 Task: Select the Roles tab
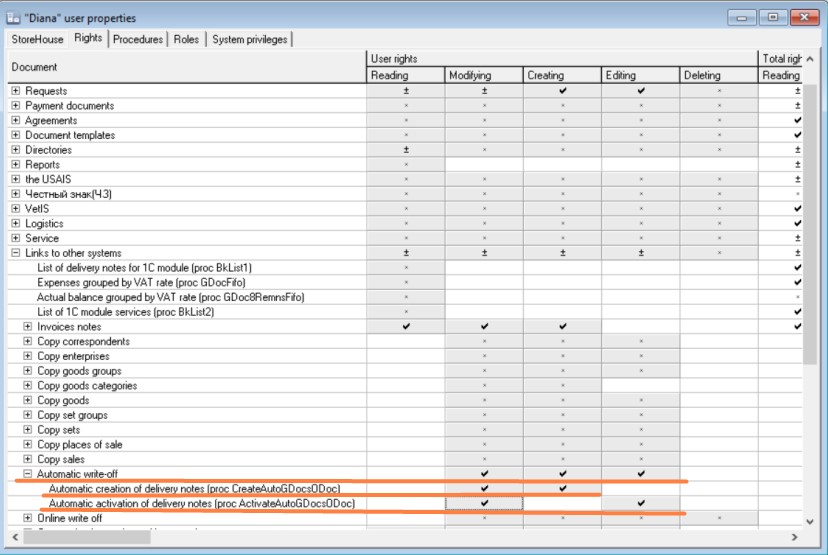click(186, 40)
